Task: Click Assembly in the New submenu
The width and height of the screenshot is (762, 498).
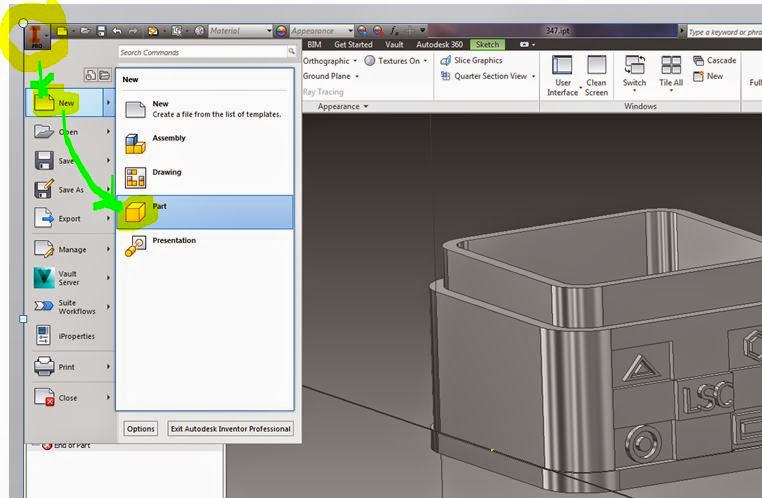Action: (205, 144)
